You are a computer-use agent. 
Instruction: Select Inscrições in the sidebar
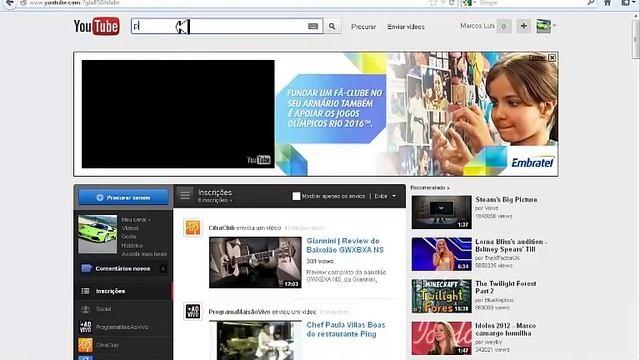123,291
